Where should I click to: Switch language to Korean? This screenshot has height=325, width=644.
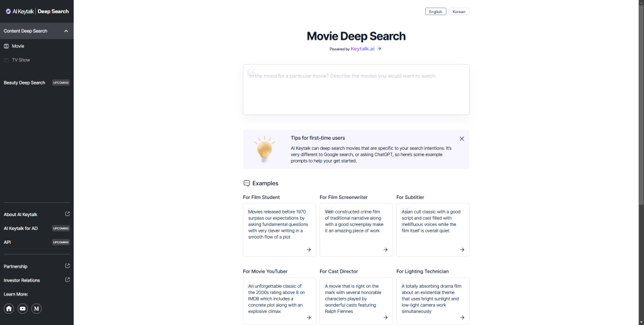click(x=458, y=11)
